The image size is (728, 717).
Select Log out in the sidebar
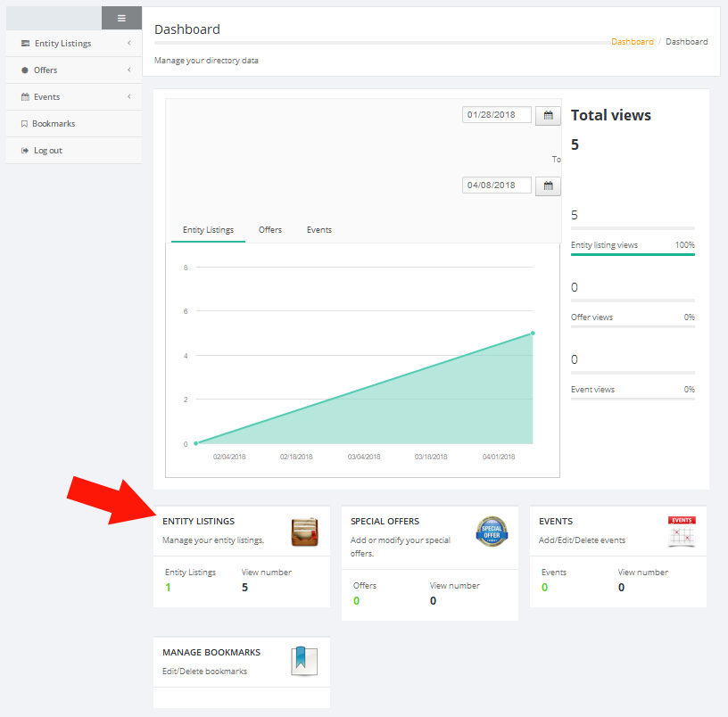click(74, 151)
